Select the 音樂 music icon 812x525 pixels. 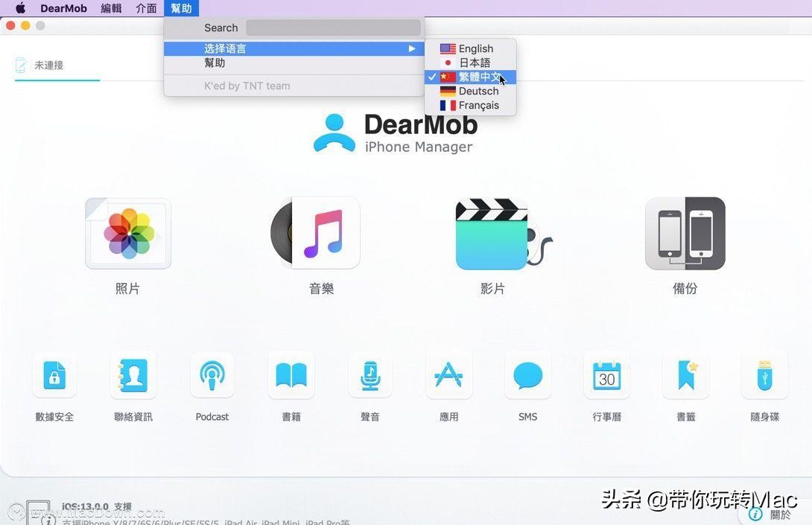(x=320, y=232)
